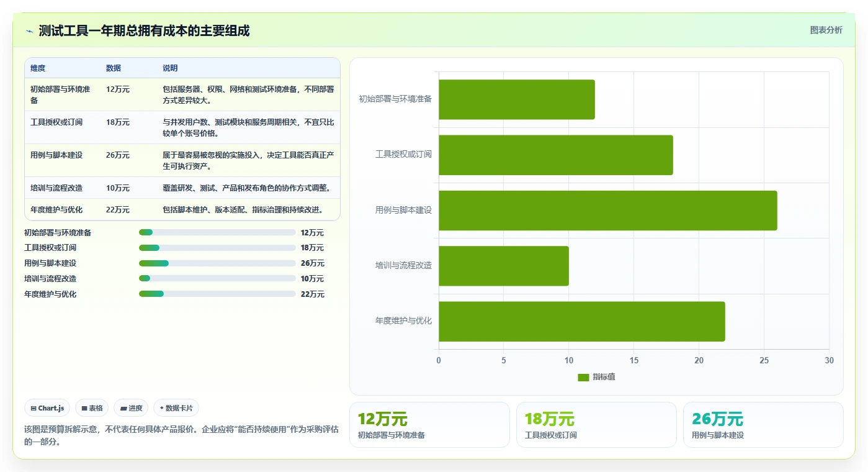Image resolution: width=868 pixels, height=472 pixels.
Task: Click table cell 26万元
Action: tap(118, 155)
